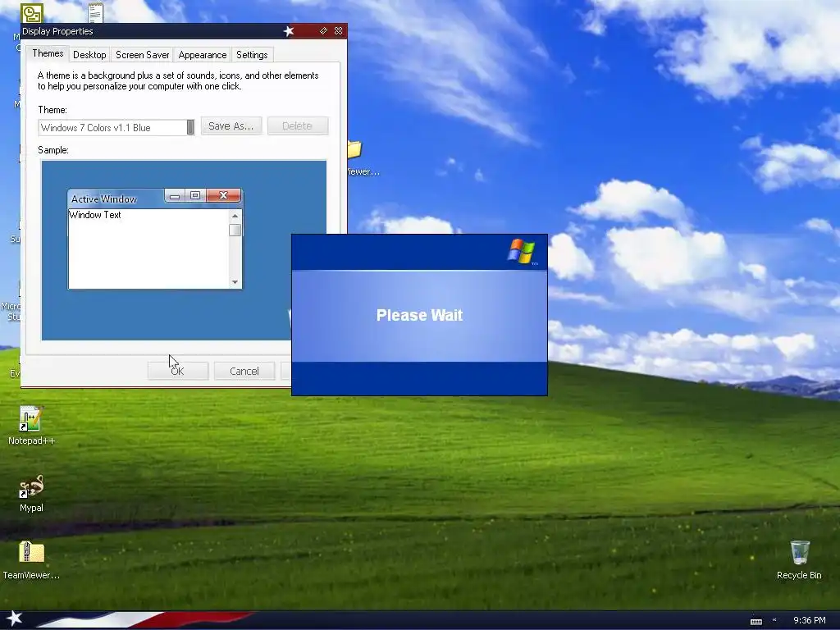Image resolution: width=840 pixels, height=630 pixels.
Task: Expand hidden tray icons chevron
Action: (x=774, y=620)
